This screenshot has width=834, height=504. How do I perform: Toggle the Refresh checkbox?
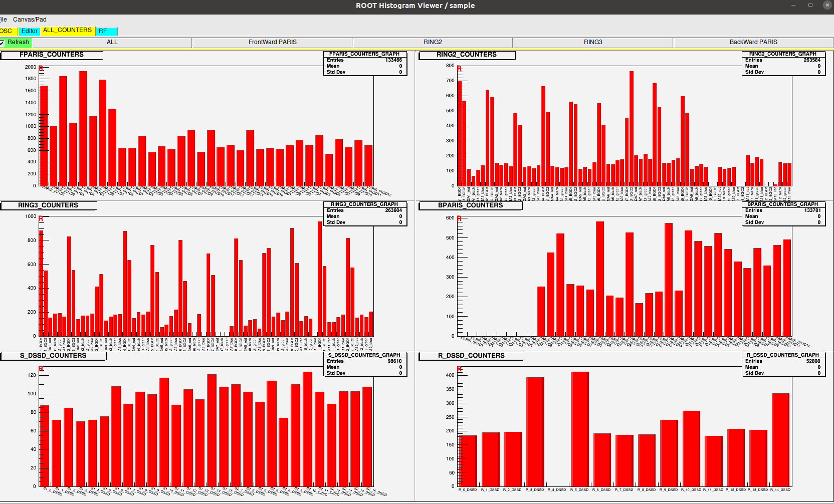(x=3, y=43)
